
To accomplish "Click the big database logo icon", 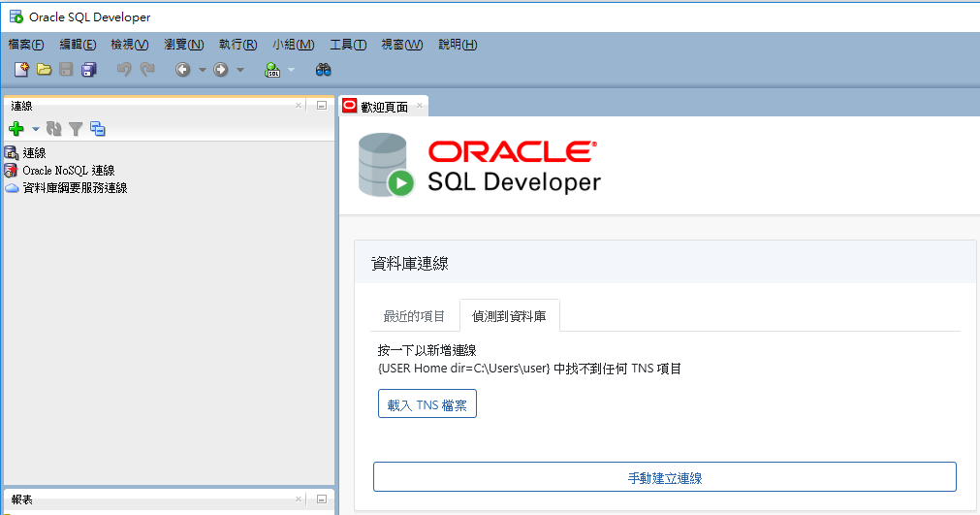I will coord(386,165).
